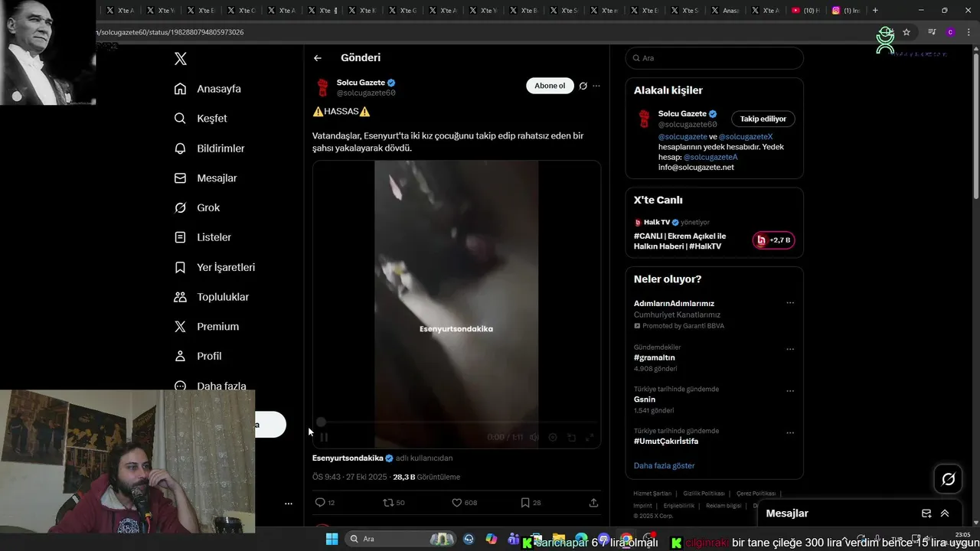Open the Keşfet explore page
This screenshot has height=551, width=980.
pyautogui.click(x=201, y=119)
